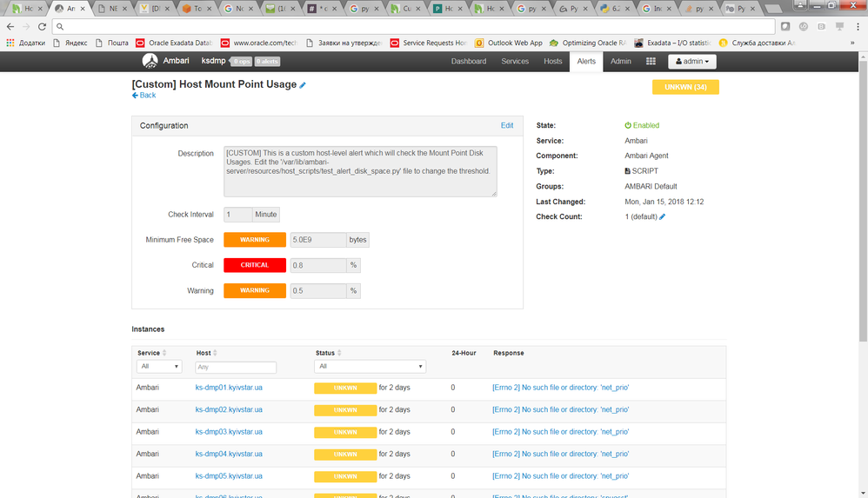Open the Service Requests Home bookmark

(429, 43)
